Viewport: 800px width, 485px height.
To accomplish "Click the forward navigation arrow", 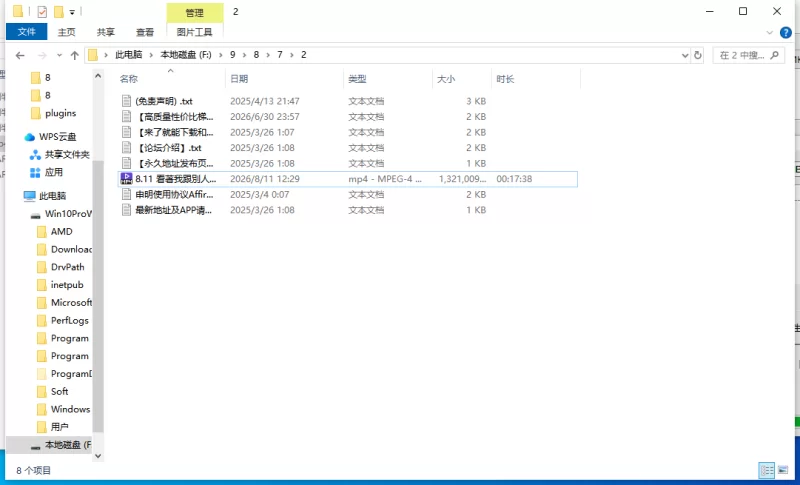I will tap(42, 55).
